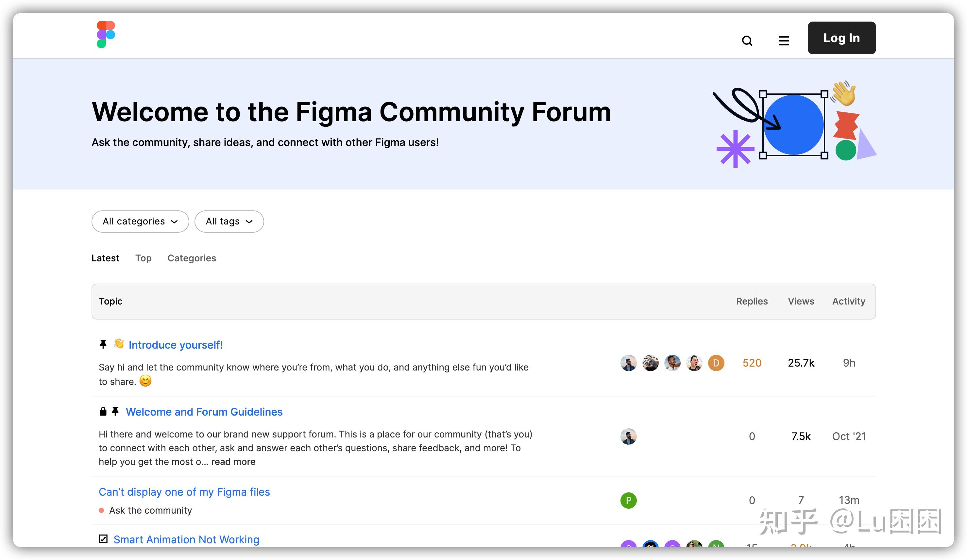This screenshot has height=560, width=967.
Task: Expand the All categories dropdown
Action: click(x=140, y=221)
